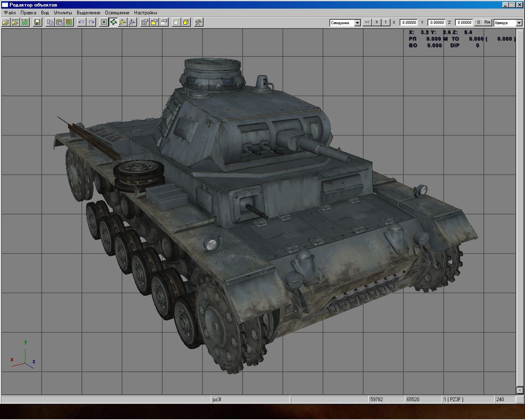Toggle the || pause button
The image size is (525, 420).
point(478,23)
